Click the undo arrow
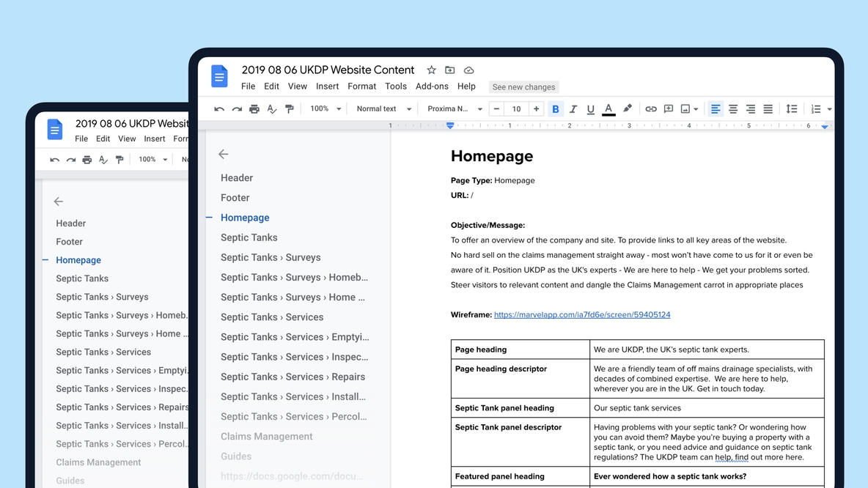868x488 pixels. [x=219, y=108]
